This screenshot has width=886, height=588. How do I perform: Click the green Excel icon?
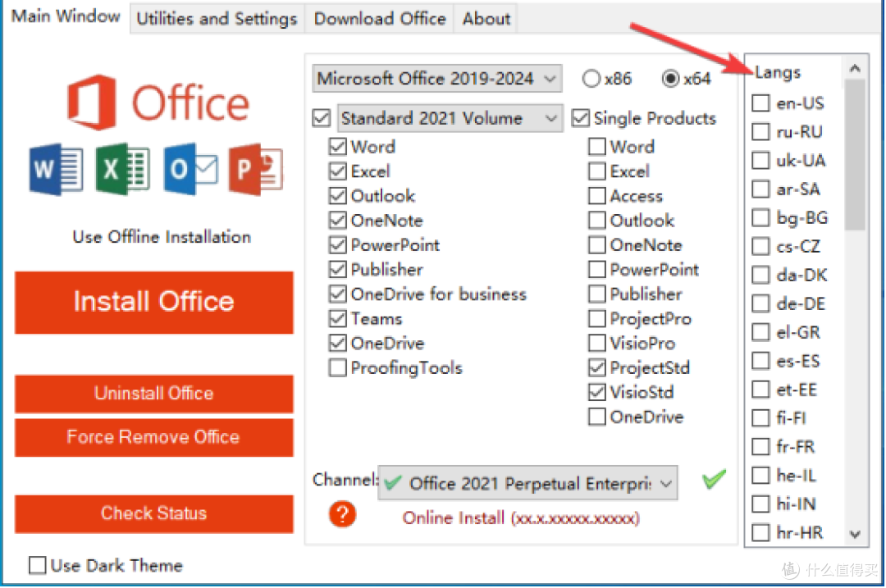coord(122,169)
